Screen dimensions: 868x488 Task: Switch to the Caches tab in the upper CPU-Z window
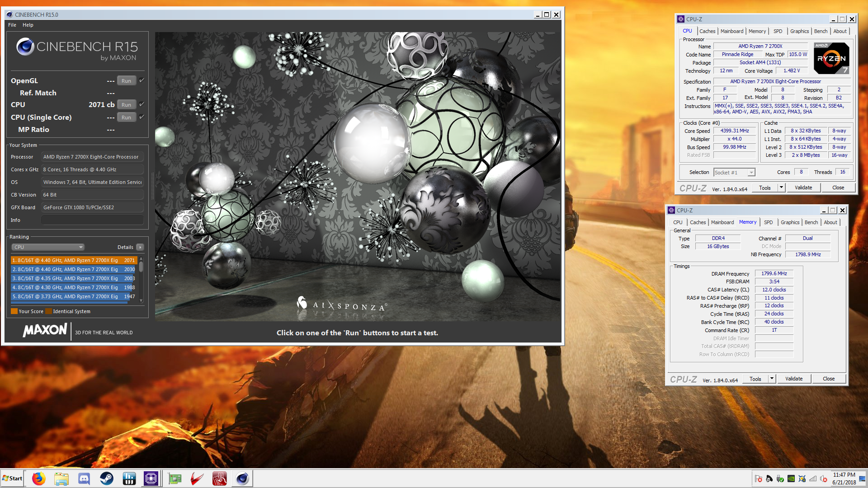click(x=707, y=31)
